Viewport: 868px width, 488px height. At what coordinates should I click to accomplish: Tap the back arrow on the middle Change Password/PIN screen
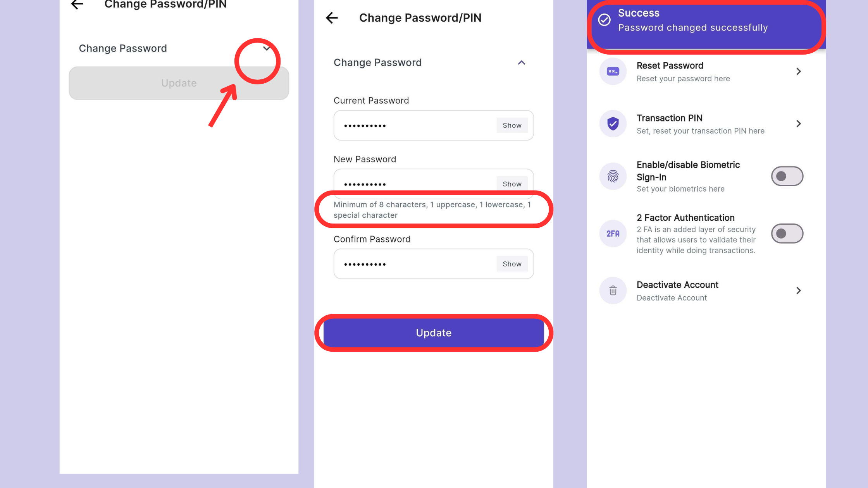pyautogui.click(x=332, y=18)
